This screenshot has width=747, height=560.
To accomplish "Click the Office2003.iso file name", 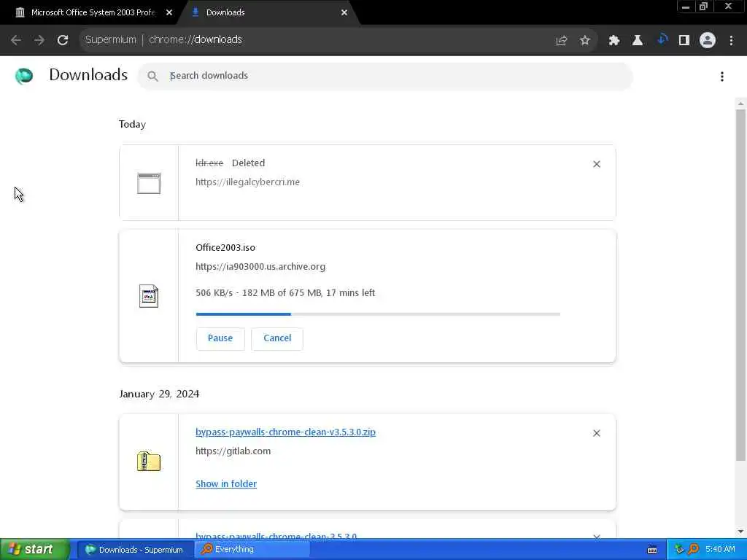I will pos(225,248).
